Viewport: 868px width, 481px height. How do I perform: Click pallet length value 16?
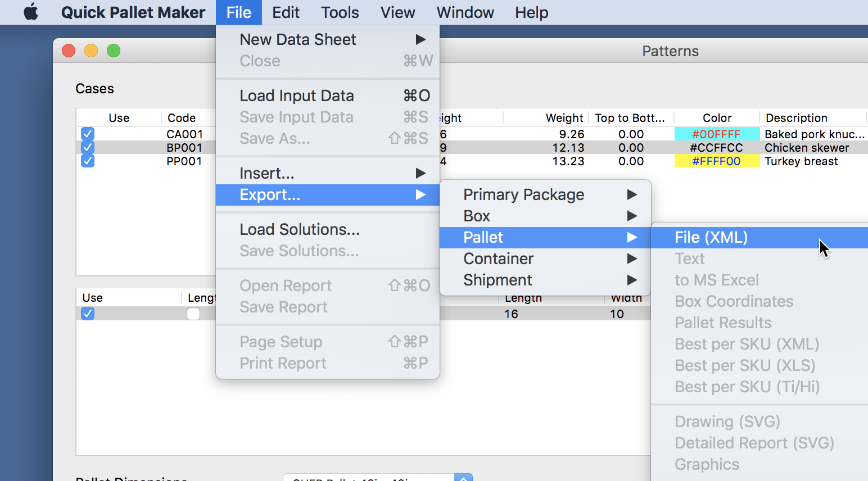click(x=511, y=314)
